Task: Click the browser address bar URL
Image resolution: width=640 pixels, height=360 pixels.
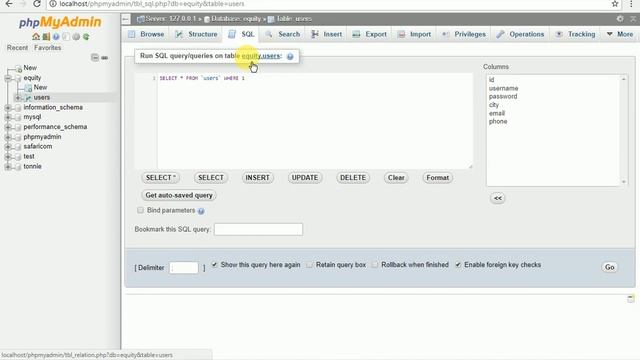Action: 152,4
